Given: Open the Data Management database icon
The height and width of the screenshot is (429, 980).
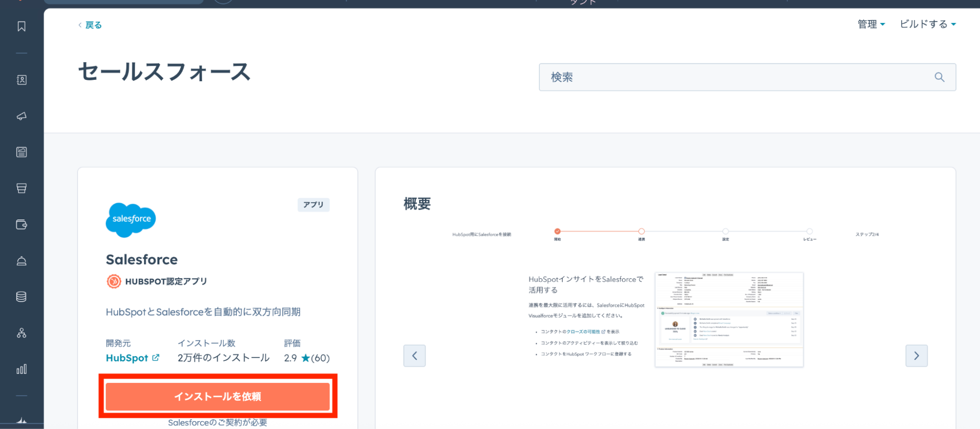Looking at the screenshot, I should click(22, 297).
